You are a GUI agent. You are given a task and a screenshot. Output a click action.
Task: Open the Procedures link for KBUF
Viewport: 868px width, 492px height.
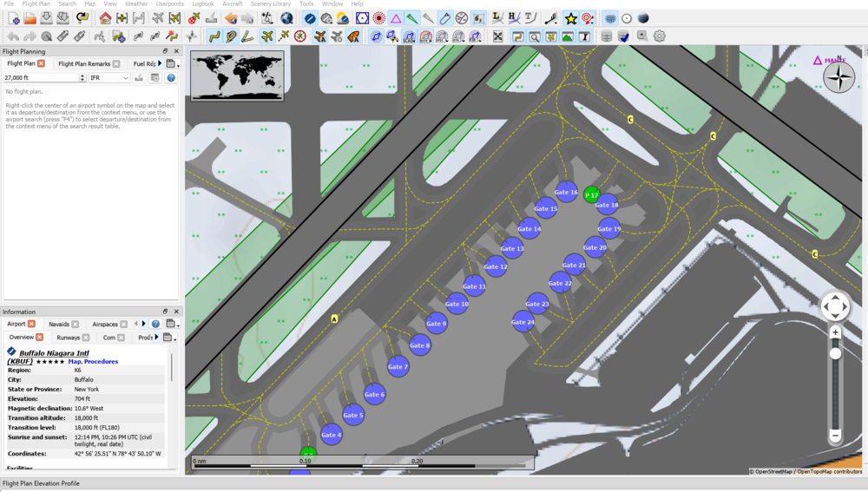[101, 362]
